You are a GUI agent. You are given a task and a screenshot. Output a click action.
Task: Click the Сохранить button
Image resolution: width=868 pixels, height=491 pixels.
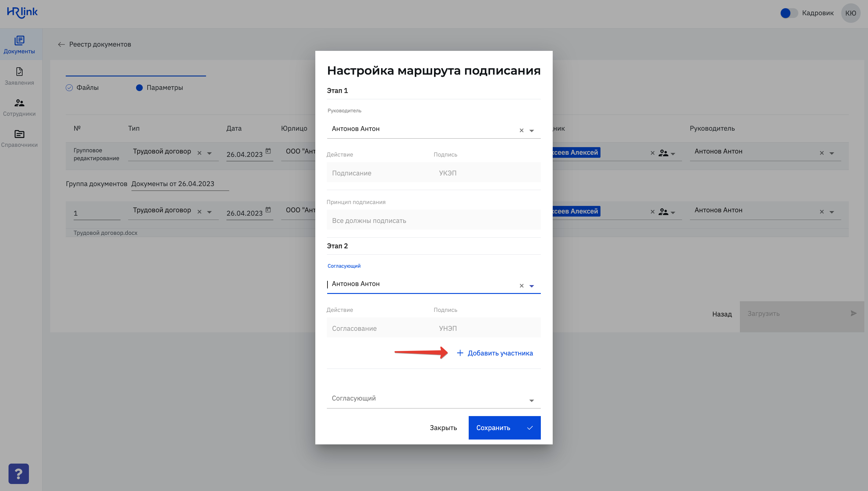pyautogui.click(x=504, y=428)
